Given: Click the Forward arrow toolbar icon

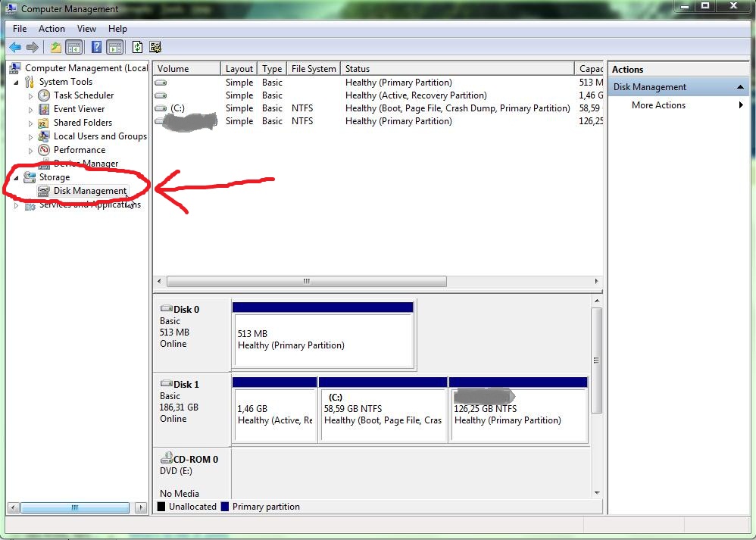Looking at the screenshot, I should [x=33, y=47].
